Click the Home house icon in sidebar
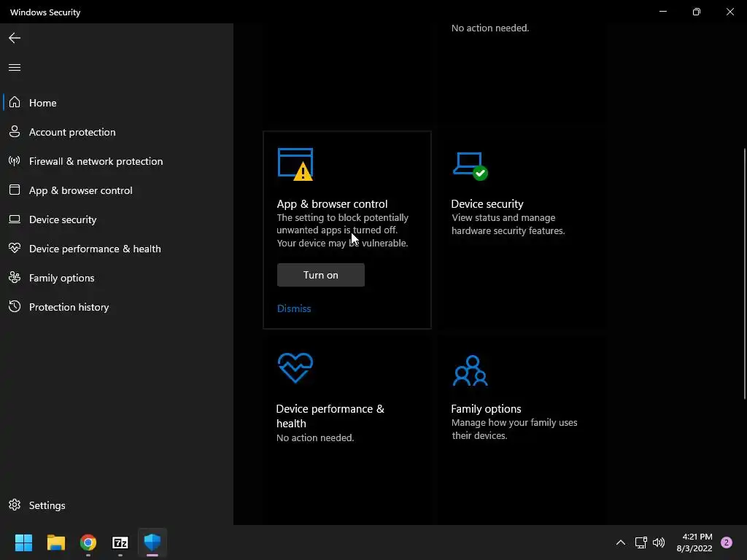This screenshot has width=747, height=560. (x=15, y=102)
